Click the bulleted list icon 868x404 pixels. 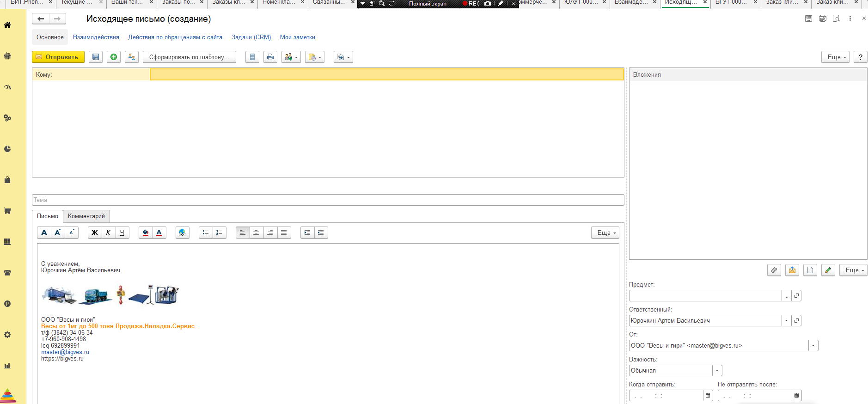point(206,233)
